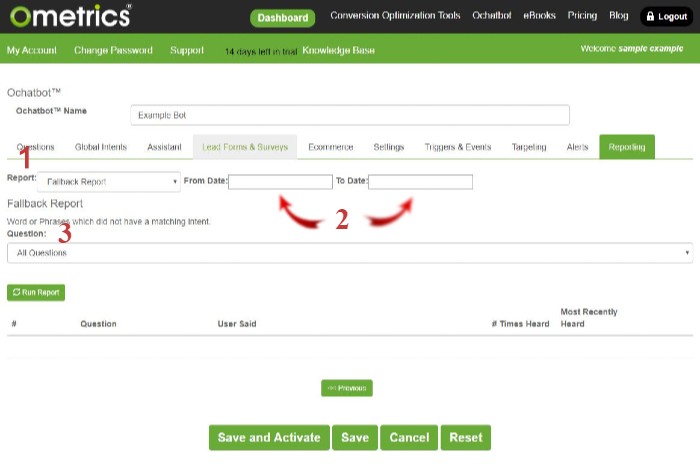
Task: Open the Assistant tab
Action: pos(164,147)
